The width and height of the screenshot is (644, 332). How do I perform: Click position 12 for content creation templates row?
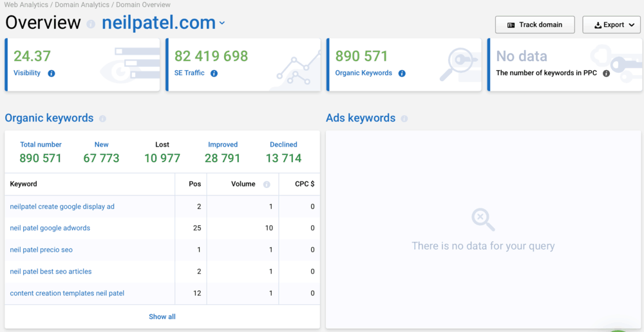pyautogui.click(x=197, y=293)
